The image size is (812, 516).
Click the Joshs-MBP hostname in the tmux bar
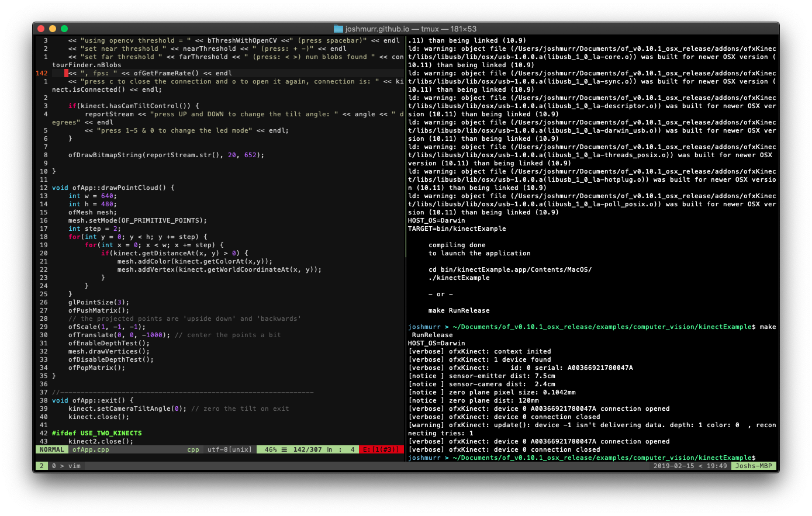pyautogui.click(x=754, y=466)
